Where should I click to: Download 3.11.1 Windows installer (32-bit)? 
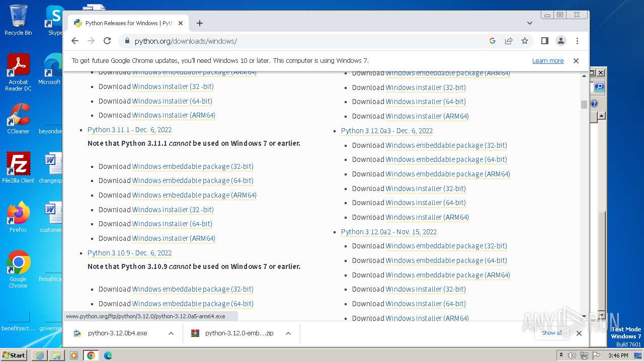173,210
